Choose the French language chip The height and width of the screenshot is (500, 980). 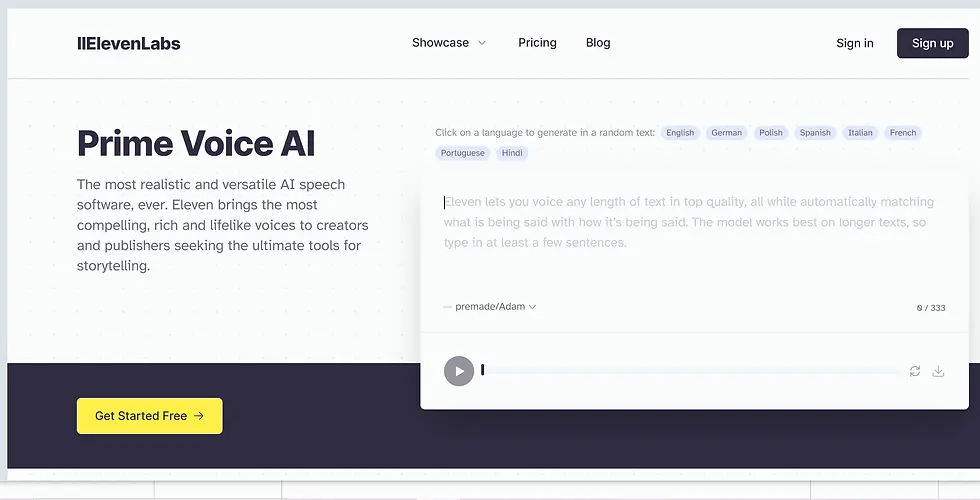tap(902, 132)
